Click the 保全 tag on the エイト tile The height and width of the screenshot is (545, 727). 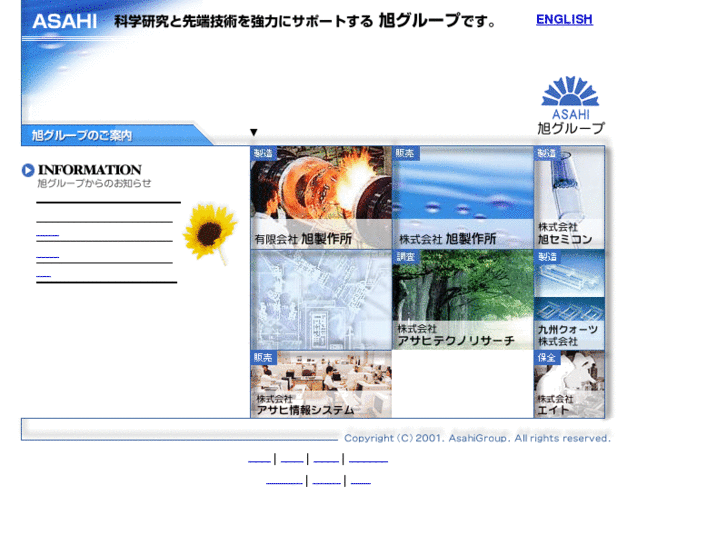pyautogui.click(x=547, y=358)
